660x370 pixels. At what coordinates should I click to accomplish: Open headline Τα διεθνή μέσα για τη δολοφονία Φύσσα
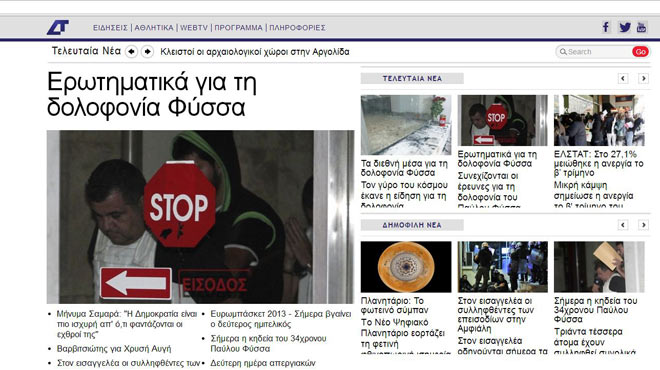point(404,168)
